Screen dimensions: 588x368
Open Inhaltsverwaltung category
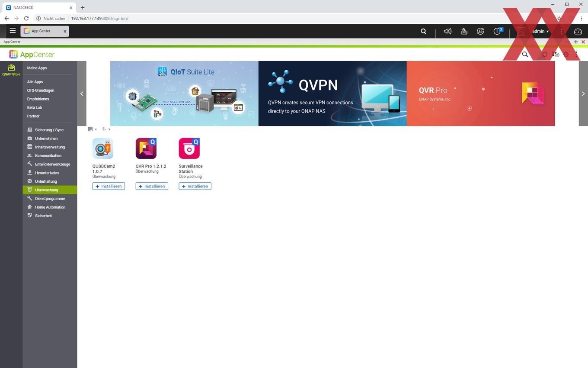click(50, 147)
